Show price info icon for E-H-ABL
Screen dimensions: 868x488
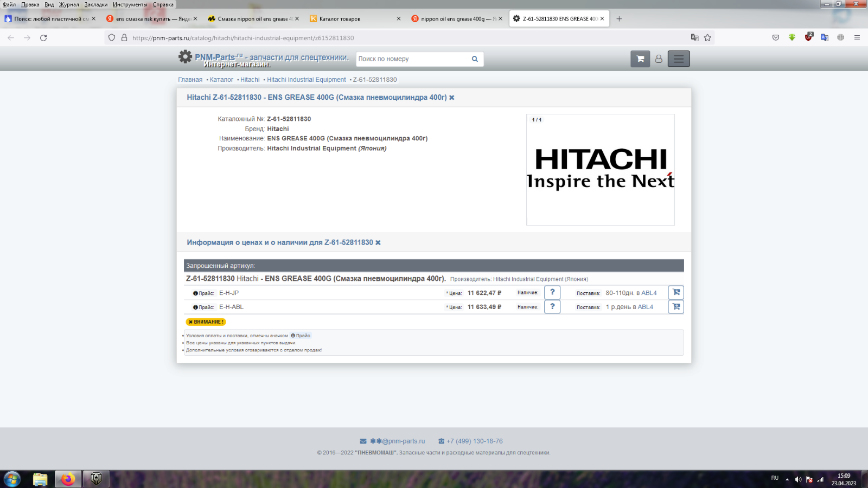(x=195, y=307)
